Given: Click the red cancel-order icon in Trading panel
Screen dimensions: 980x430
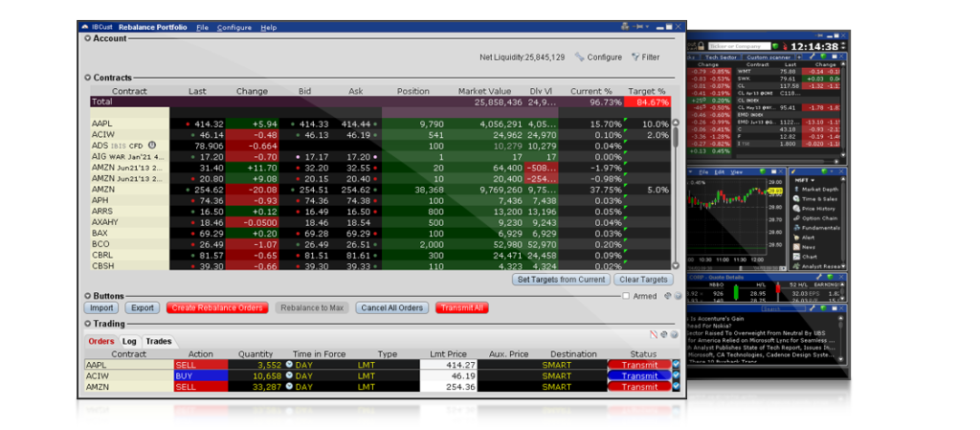Looking at the screenshot, I should click(x=654, y=334).
